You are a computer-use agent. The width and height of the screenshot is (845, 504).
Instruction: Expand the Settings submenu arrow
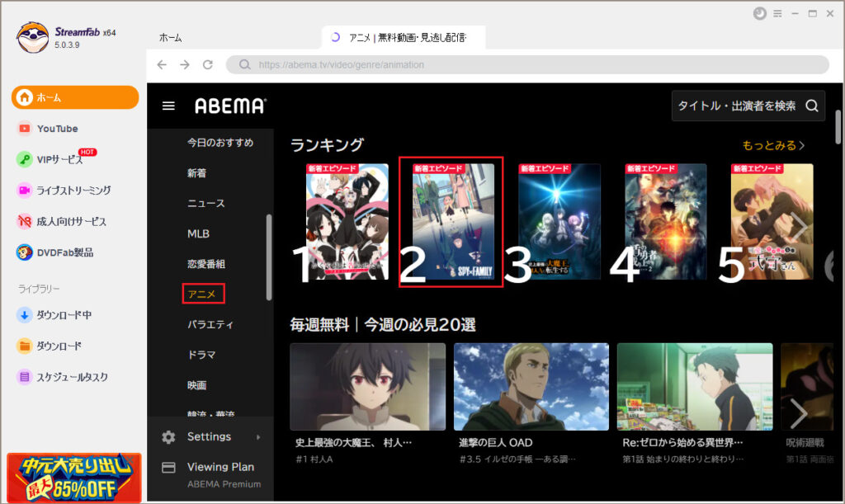(x=258, y=437)
